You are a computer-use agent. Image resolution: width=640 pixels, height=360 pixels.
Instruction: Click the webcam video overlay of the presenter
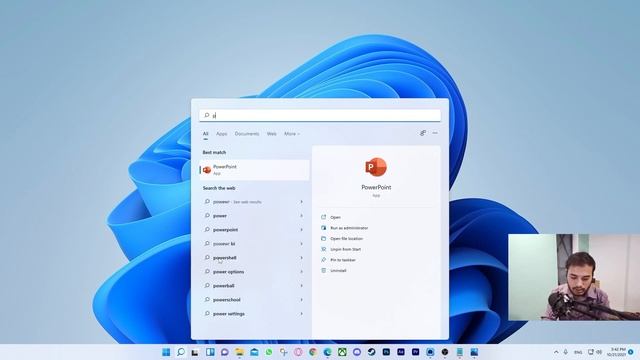(574, 277)
